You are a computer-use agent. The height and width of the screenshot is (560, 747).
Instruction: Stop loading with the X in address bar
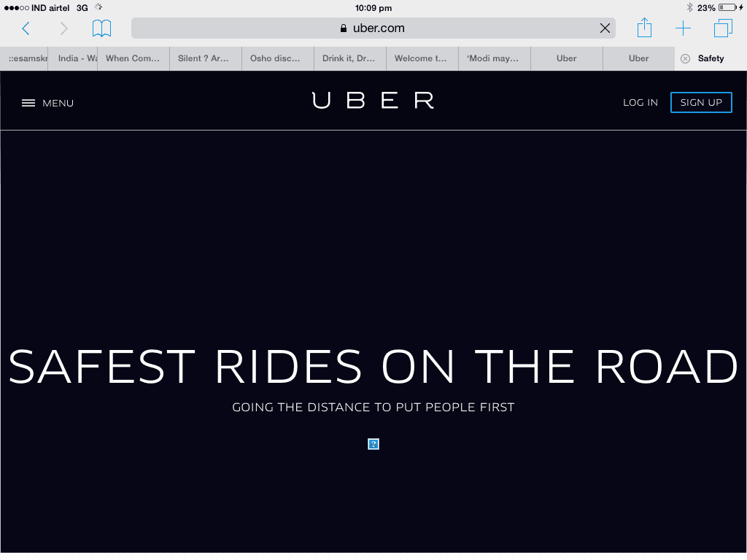pos(605,28)
